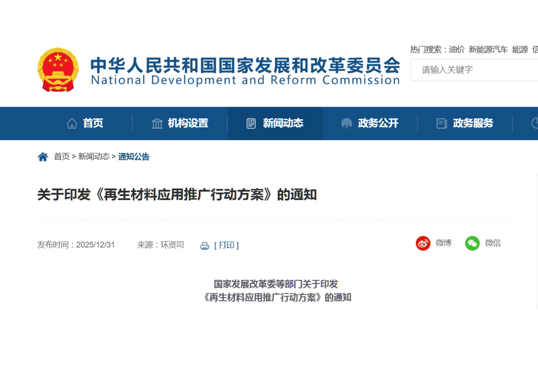Click the signal icon beside 政务公开
538x392 pixels.
pos(347,124)
